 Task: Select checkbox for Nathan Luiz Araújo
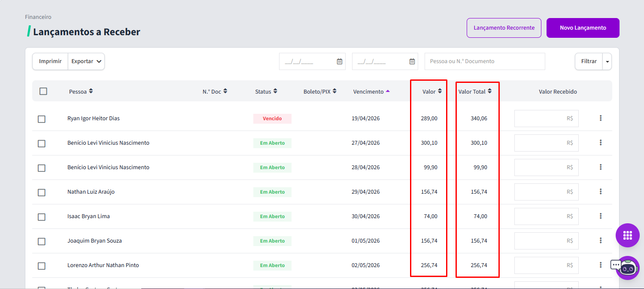pyautogui.click(x=42, y=192)
